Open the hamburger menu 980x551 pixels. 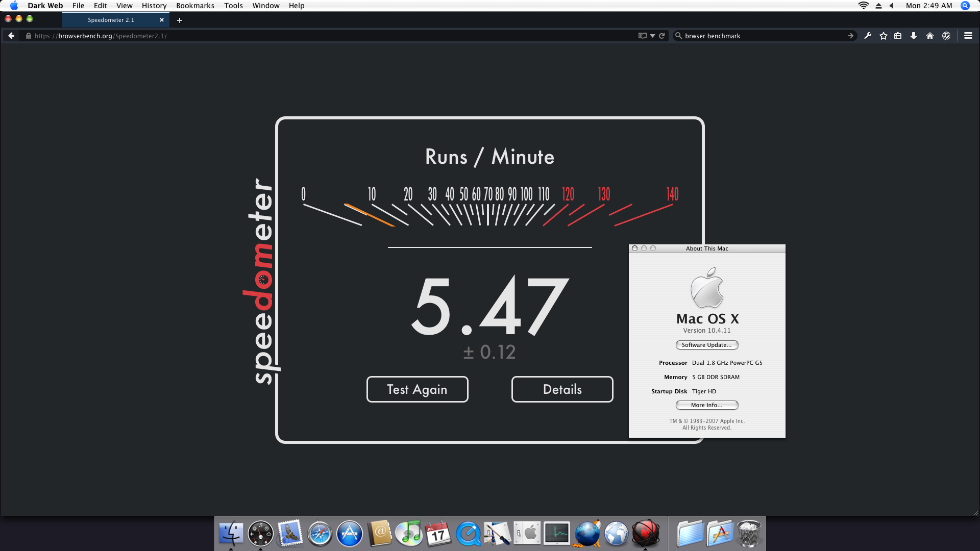[x=968, y=36]
